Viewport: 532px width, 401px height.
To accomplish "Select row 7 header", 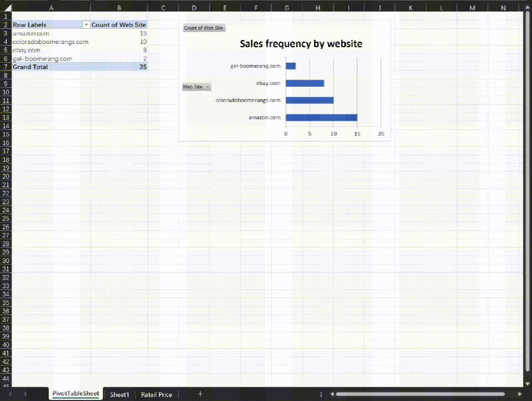I will point(5,67).
